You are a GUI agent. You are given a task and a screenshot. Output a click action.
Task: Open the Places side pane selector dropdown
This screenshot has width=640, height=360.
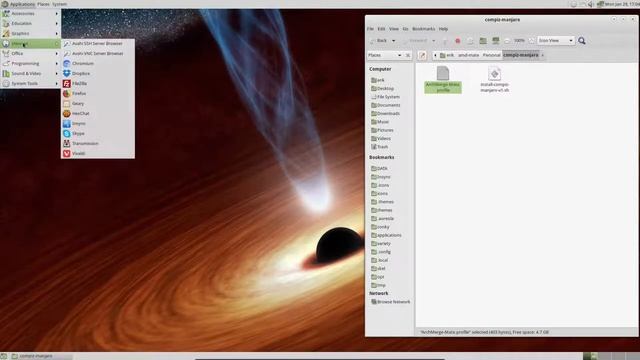pyautogui.click(x=385, y=55)
